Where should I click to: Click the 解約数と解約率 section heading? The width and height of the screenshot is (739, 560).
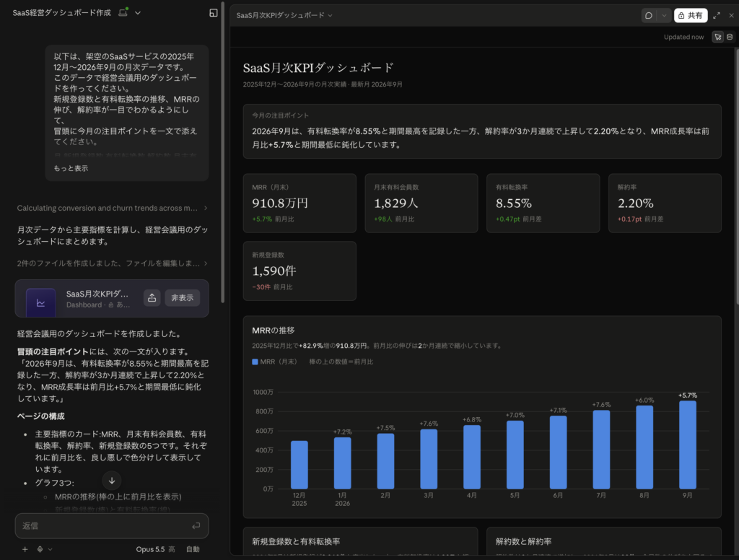524,542
